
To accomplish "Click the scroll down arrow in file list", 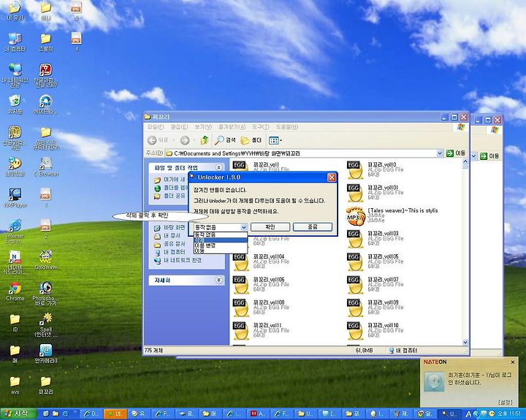I will click(x=465, y=342).
